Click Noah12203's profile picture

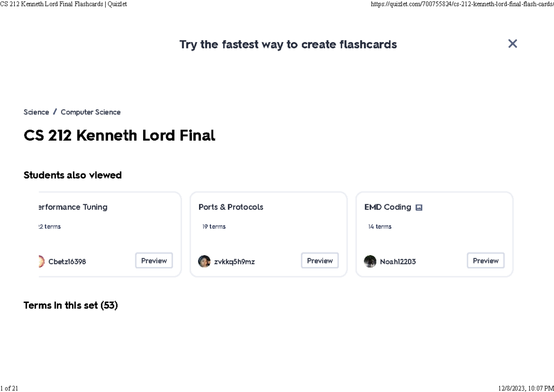(370, 261)
